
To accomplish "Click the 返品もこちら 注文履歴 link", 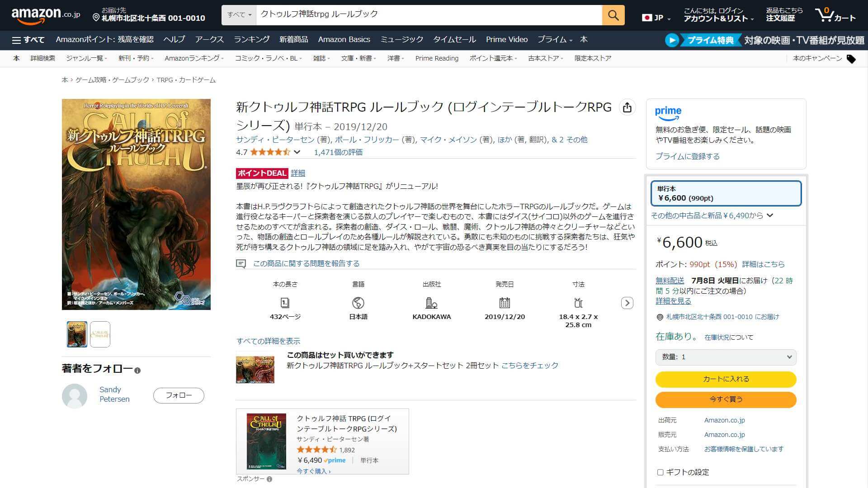I will click(x=784, y=15).
